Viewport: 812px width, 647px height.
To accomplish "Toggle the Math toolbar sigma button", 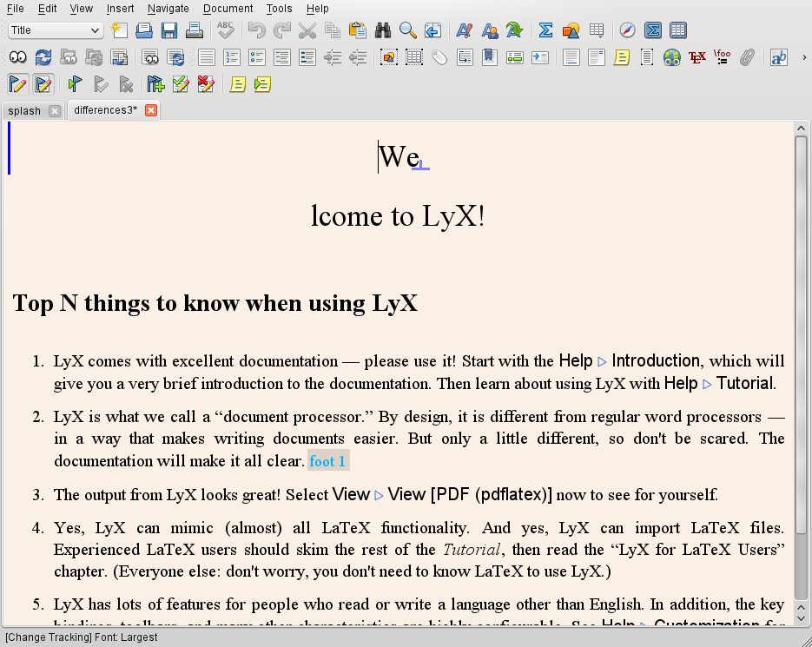I will pos(653,30).
